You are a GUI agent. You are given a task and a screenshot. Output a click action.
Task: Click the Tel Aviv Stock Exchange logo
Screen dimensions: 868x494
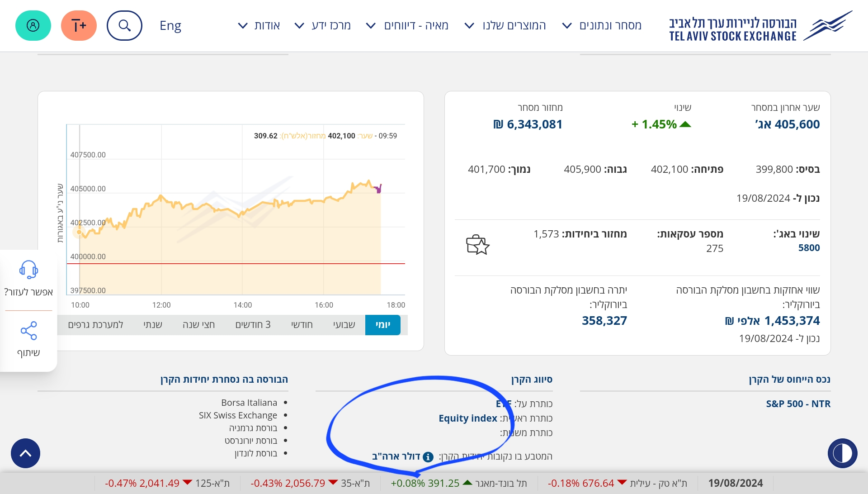pyautogui.click(x=759, y=27)
